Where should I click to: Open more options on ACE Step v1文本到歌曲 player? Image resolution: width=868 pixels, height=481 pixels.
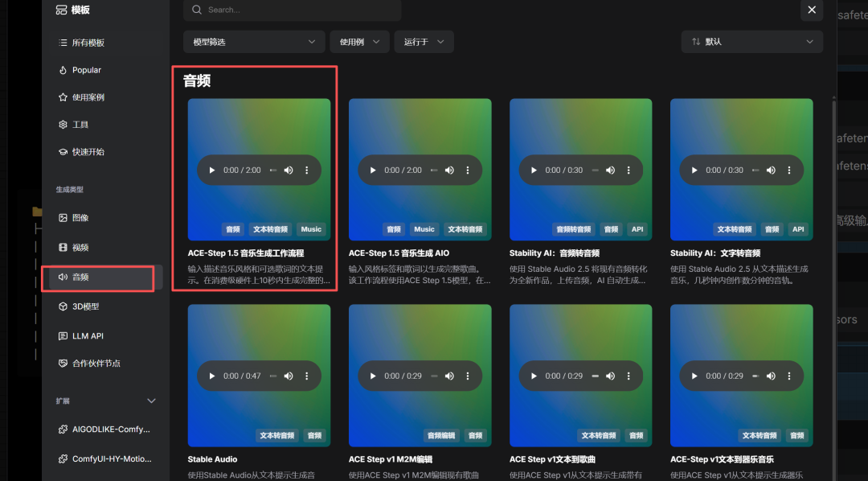click(628, 376)
